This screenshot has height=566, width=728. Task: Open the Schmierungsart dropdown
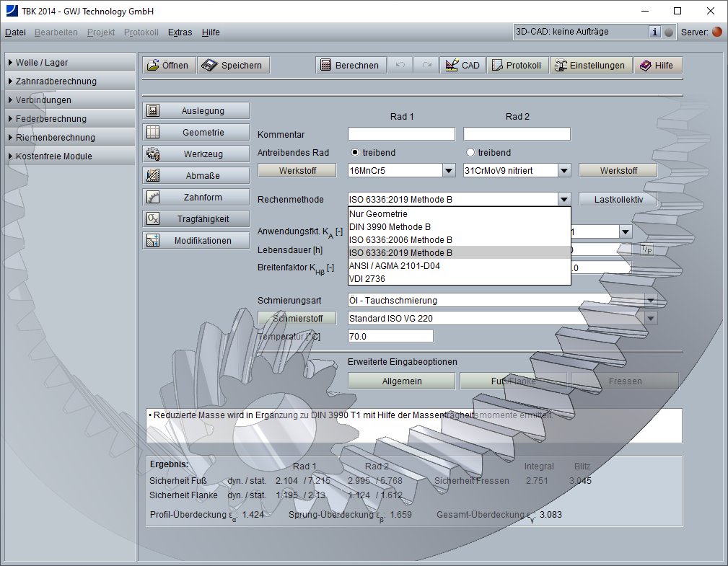(x=650, y=300)
